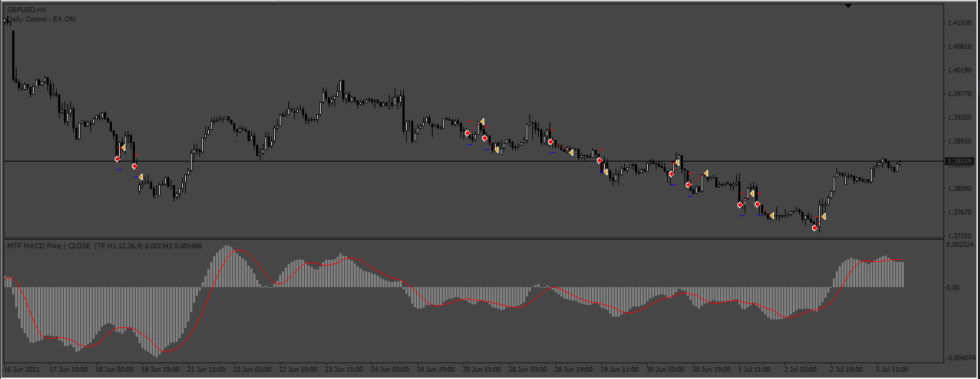
Task: Click the 1.37250 price scale value
Action: pyautogui.click(x=959, y=236)
